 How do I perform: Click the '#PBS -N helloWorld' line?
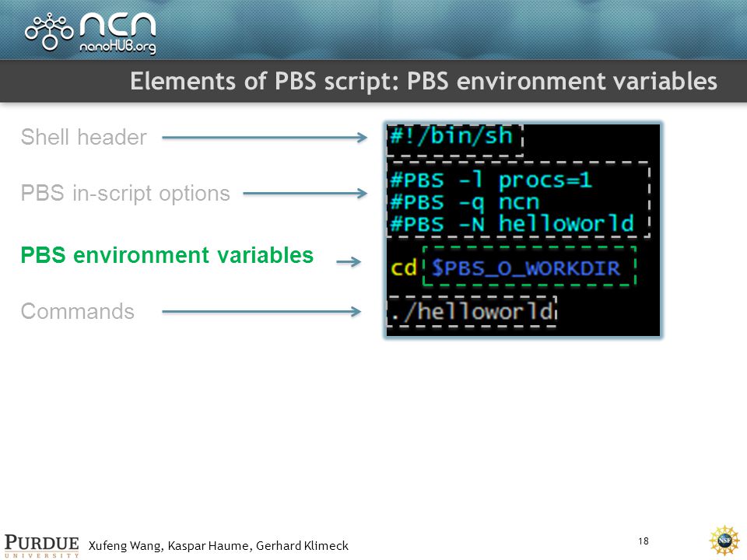coord(512,224)
